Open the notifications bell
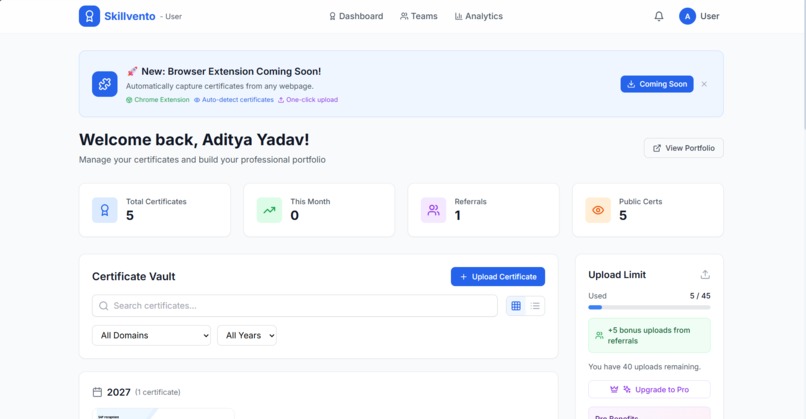The image size is (806, 419). [x=658, y=16]
